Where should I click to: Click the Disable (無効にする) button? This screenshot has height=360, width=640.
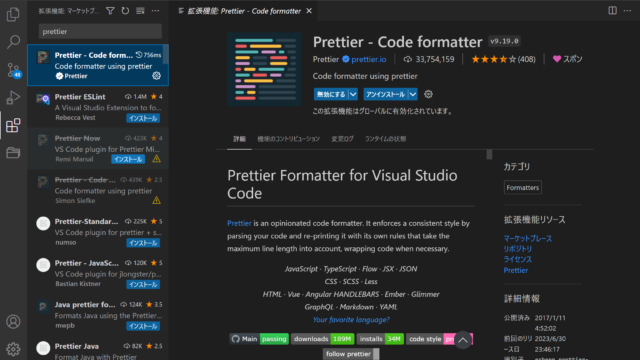pos(331,94)
